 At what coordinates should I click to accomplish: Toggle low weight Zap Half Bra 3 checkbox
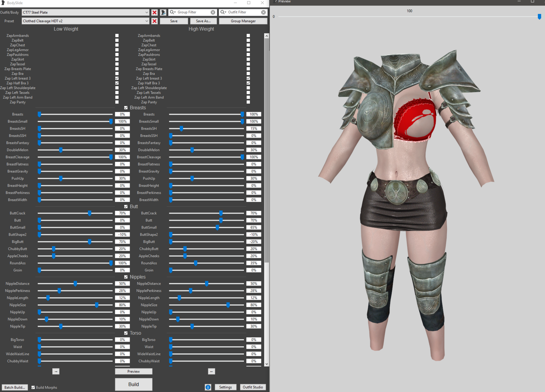pos(117,83)
